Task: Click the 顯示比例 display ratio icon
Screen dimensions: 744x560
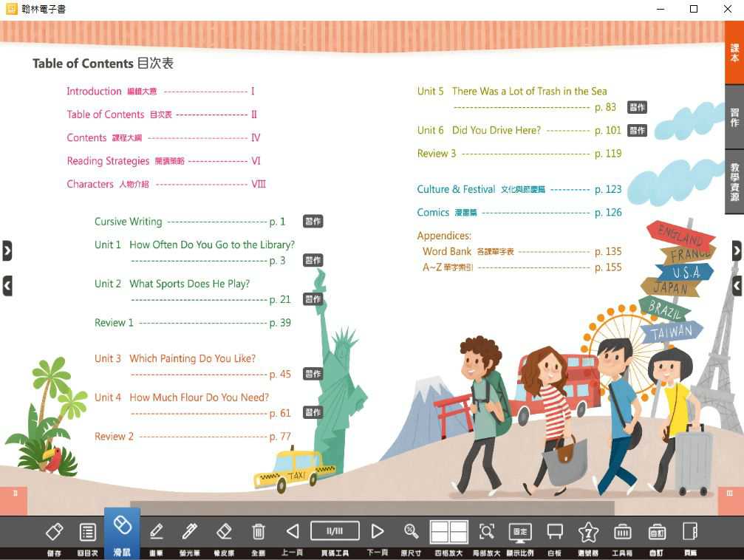Action: (x=520, y=533)
